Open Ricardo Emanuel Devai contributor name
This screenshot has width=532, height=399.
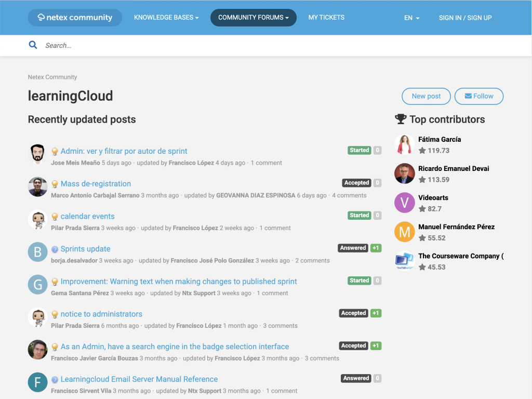pos(454,168)
